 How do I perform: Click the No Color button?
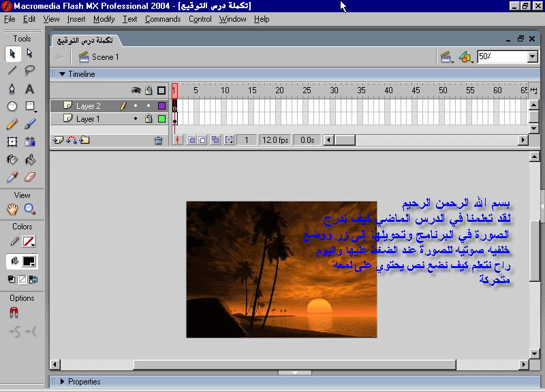[x=22, y=280]
